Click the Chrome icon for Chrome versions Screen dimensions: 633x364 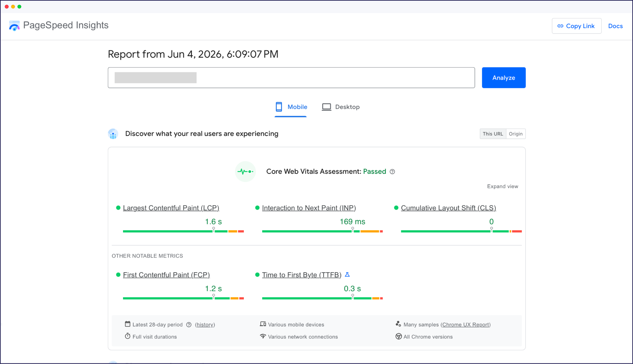click(398, 336)
